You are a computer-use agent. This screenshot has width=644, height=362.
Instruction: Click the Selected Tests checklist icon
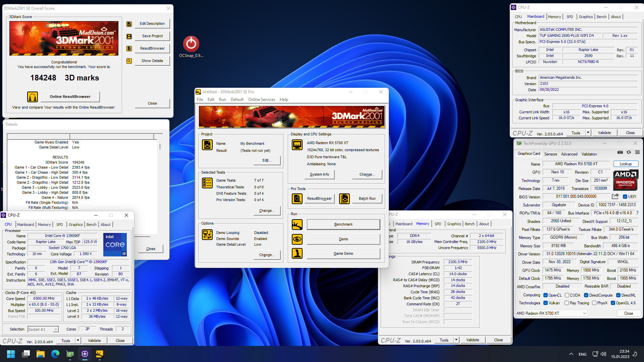pyautogui.click(x=207, y=183)
